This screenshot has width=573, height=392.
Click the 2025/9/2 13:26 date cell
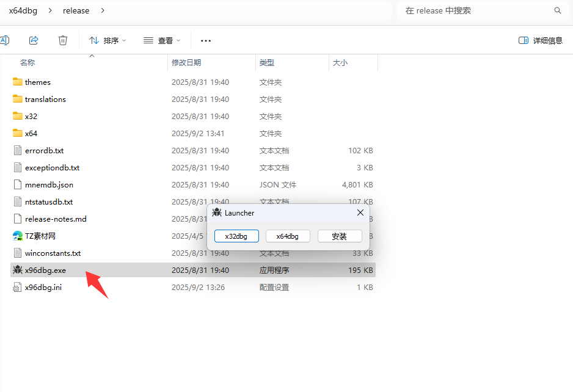198,288
